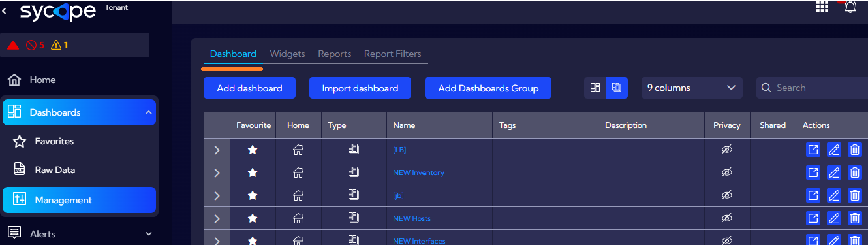Expand the [LB] row

pyautogui.click(x=217, y=150)
